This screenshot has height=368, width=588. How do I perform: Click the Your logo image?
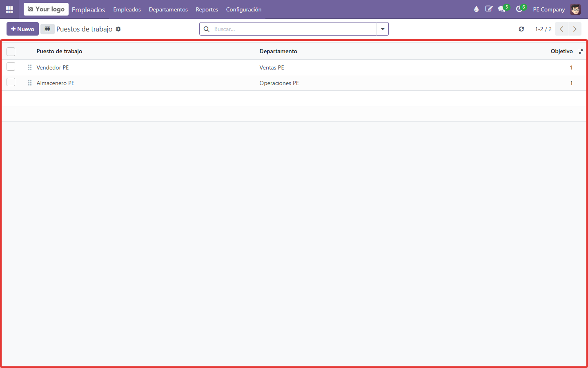coord(46,9)
